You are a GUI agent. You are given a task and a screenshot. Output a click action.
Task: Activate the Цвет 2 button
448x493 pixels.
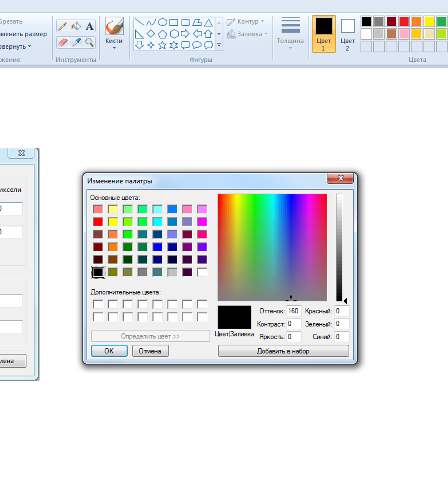[347, 34]
